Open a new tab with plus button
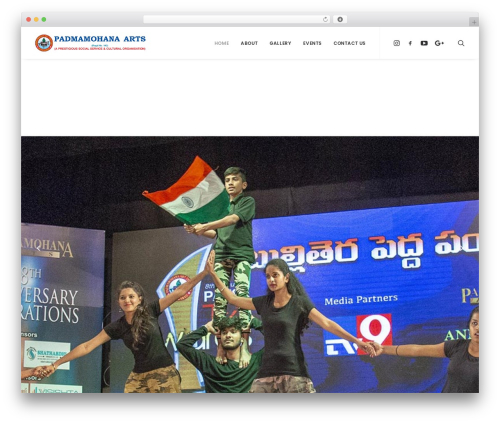 coord(474,22)
